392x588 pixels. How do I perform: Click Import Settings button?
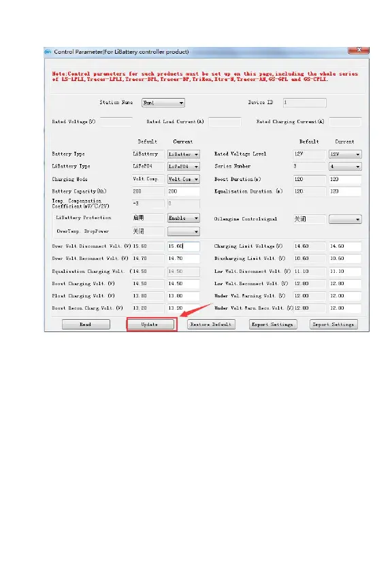click(333, 325)
